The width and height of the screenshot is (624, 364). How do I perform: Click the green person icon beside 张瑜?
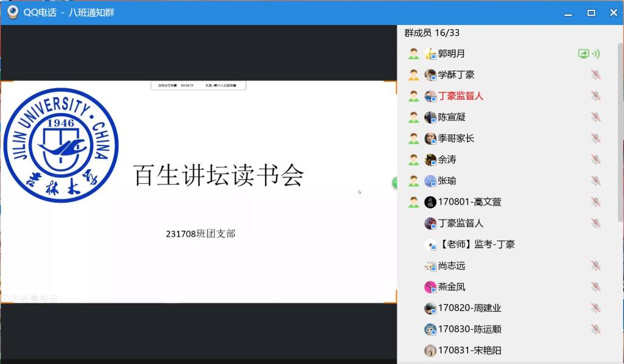[x=414, y=181]
